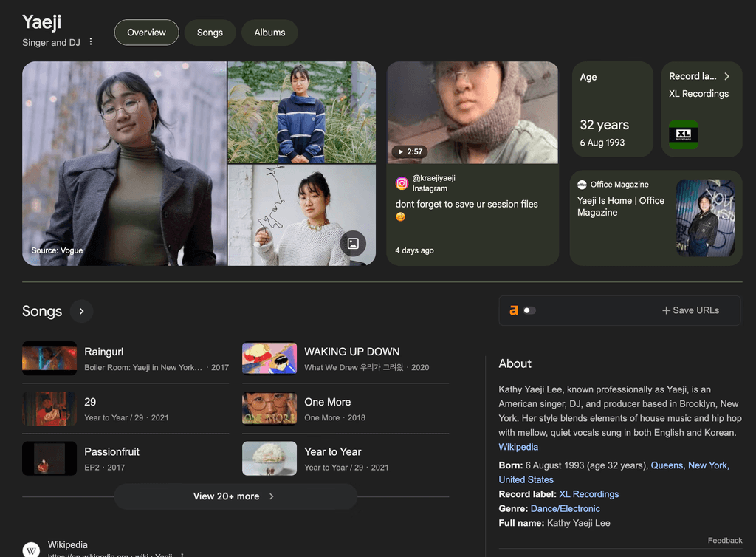Open the One More song thumbnail

coord(269,409)
